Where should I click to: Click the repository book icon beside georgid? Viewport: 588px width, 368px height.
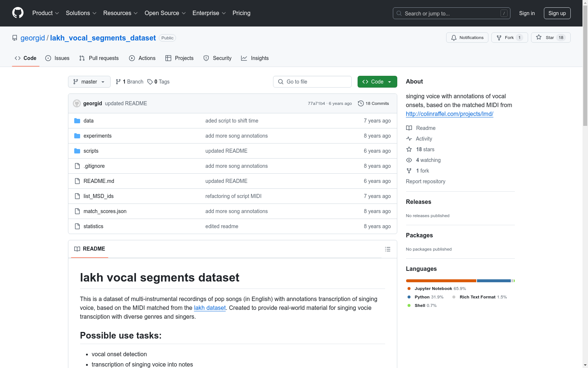[x=15, y=38]
